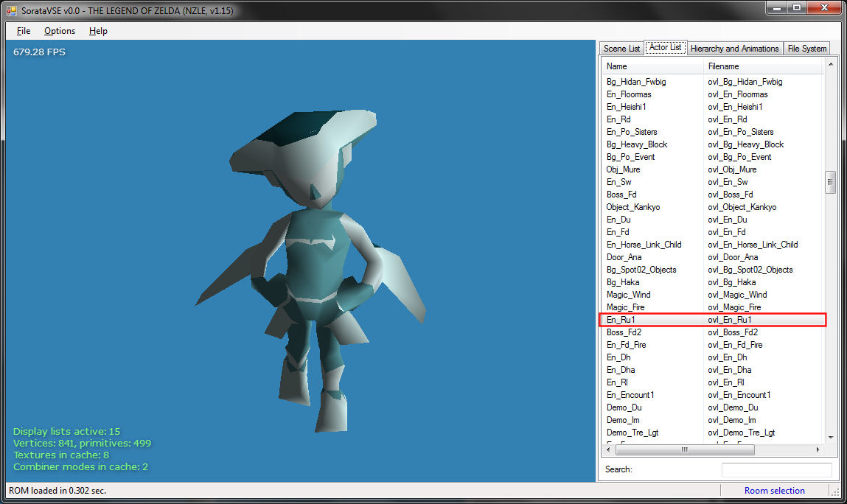Select the Object_Kankyo actor

click(x=713, y=207)
